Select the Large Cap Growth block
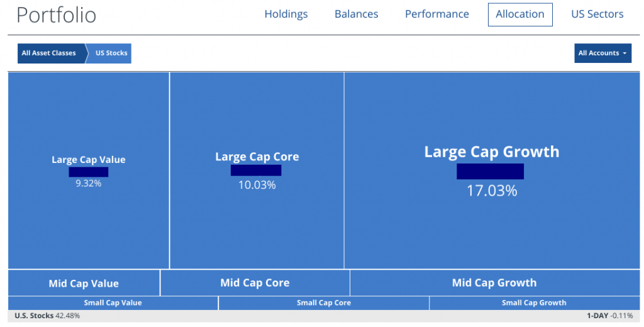Image resolution: width=644 pixels, height=327 pixels. tap(492, 170)
